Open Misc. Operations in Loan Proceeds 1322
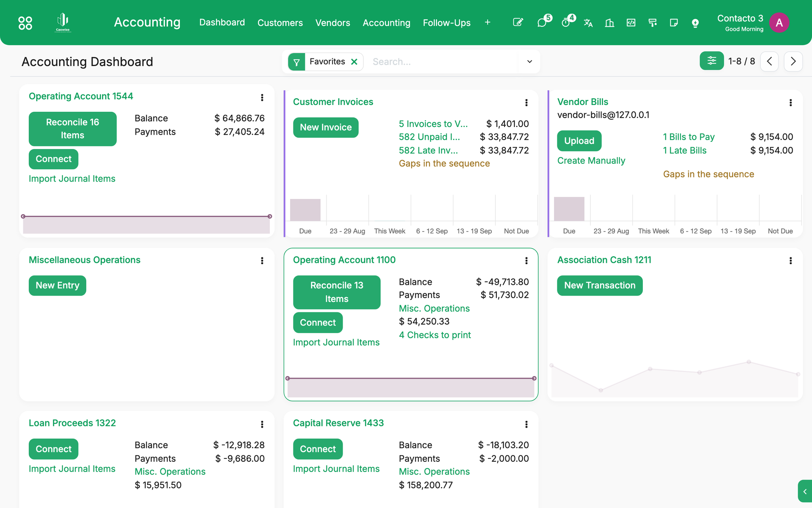Image resolution: width=812 pixels, height=508 pixels. point(170,472)
